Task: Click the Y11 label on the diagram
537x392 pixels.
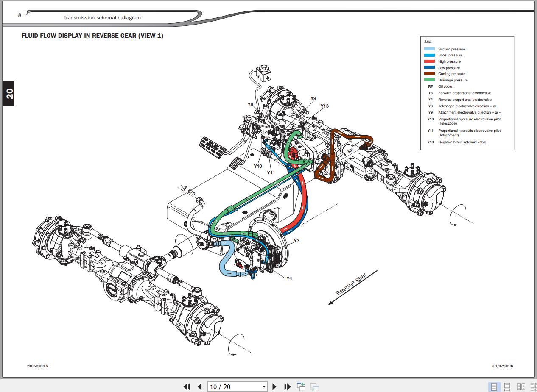Action: 271,172
